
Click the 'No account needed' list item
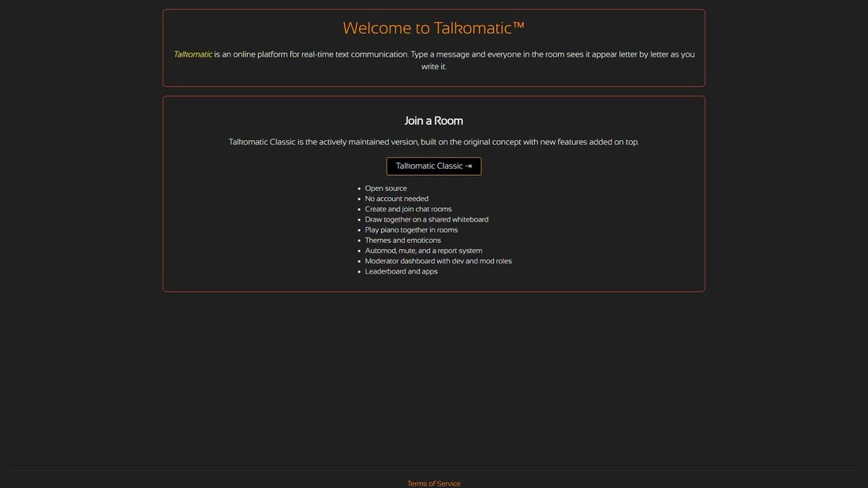[396, 199]
